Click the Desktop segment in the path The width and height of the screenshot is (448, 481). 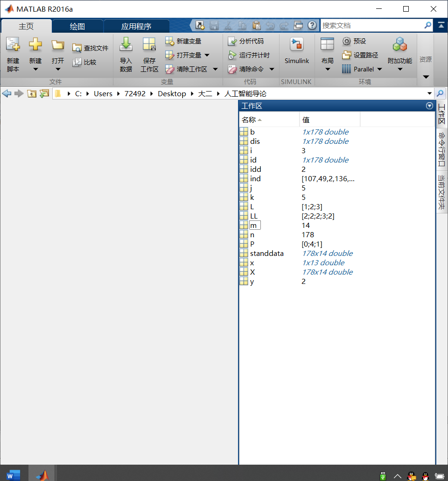[x=172, y=93]
